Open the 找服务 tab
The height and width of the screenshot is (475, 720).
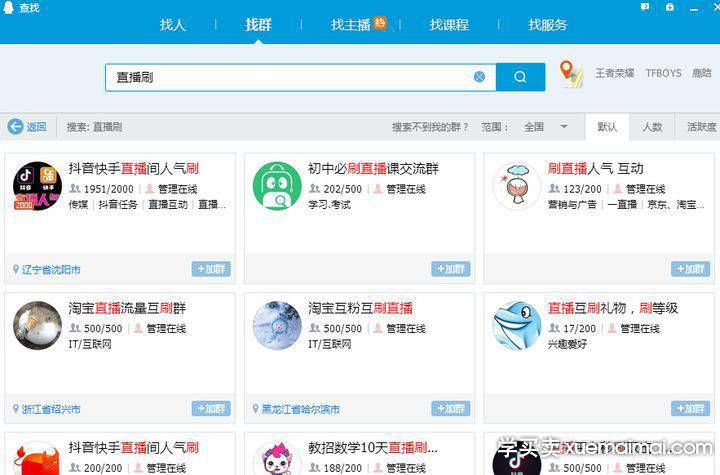547,25
